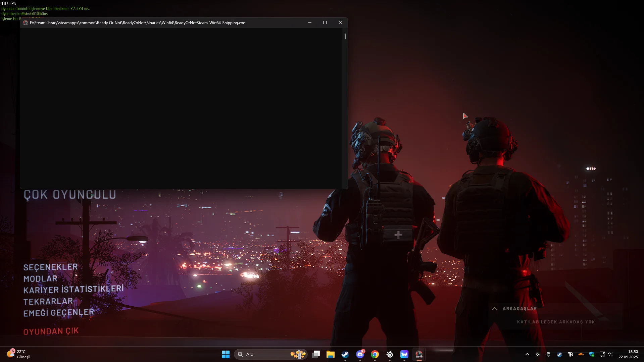
Task: Open SteelSeries app from the taskbar
Action: coord(390,354)
